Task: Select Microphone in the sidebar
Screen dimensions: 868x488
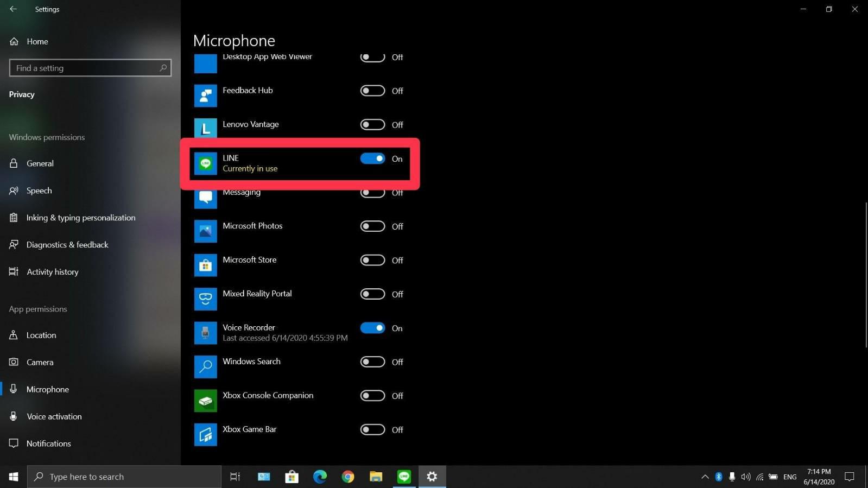Action: (x=90, y=389)
